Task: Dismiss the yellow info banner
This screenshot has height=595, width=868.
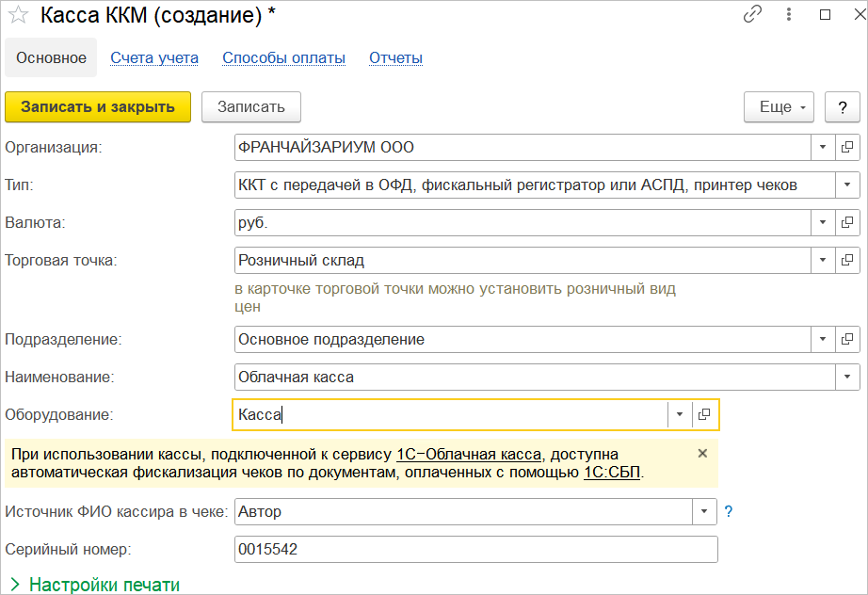Action: click(x=702, y=454)
